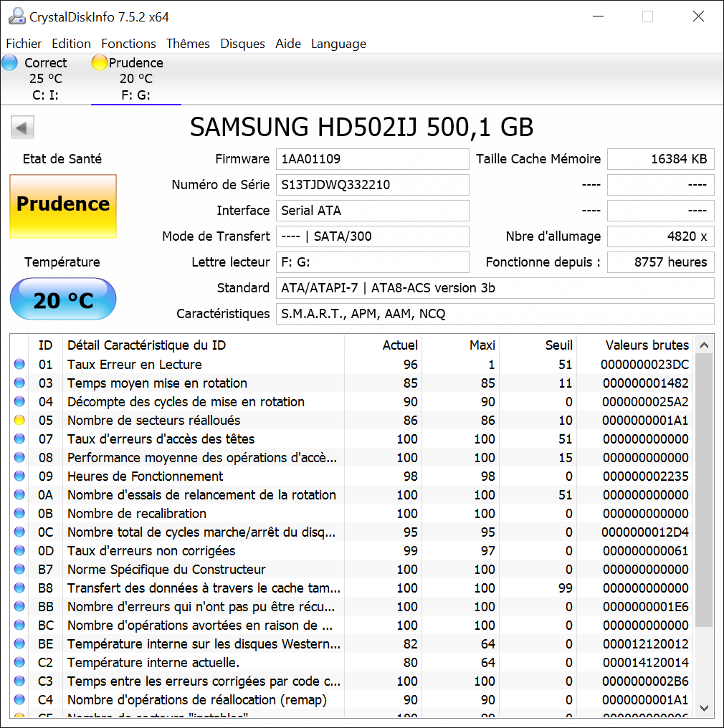Image resolution: width=724 pixels, height=728 pixels.
Task: Click the Détail Caractéristique du ID header
Action: 204,345
